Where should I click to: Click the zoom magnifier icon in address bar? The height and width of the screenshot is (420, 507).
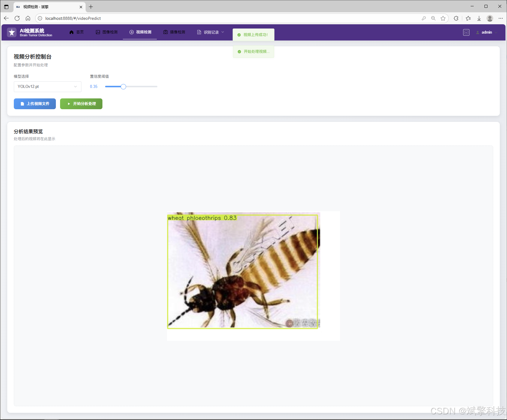pyautogui.click(x=433, y=18)
